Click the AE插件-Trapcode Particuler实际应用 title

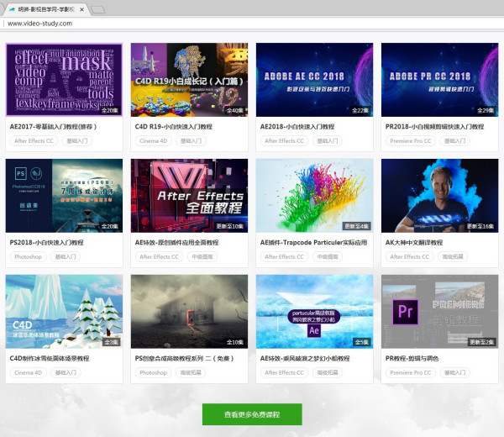[313, 243]
